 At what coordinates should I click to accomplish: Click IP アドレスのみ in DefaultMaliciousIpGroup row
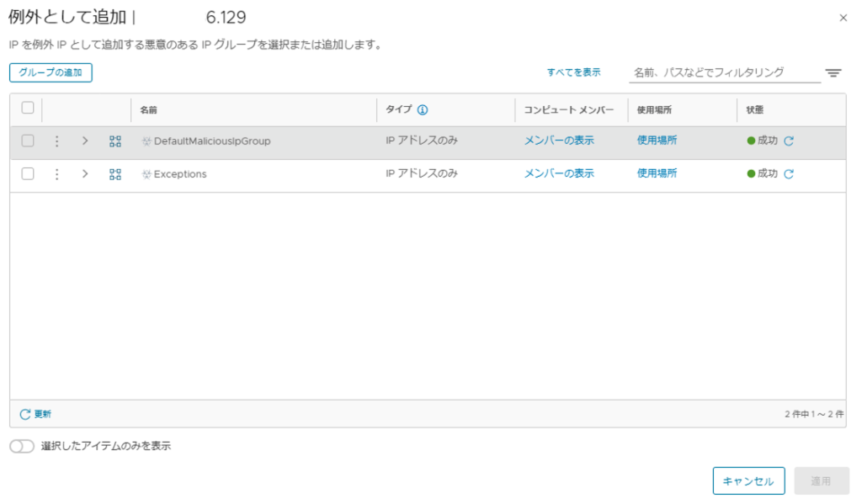pos(422,141)
